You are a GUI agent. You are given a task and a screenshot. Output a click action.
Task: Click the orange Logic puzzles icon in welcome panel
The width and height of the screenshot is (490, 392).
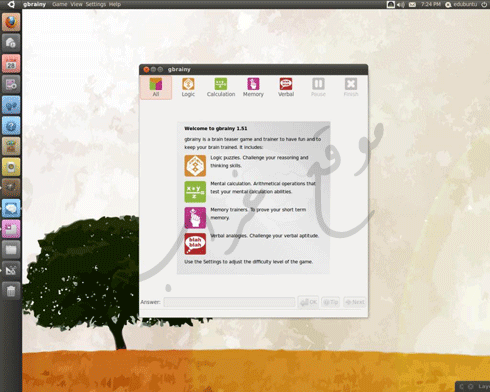(195, 166)
